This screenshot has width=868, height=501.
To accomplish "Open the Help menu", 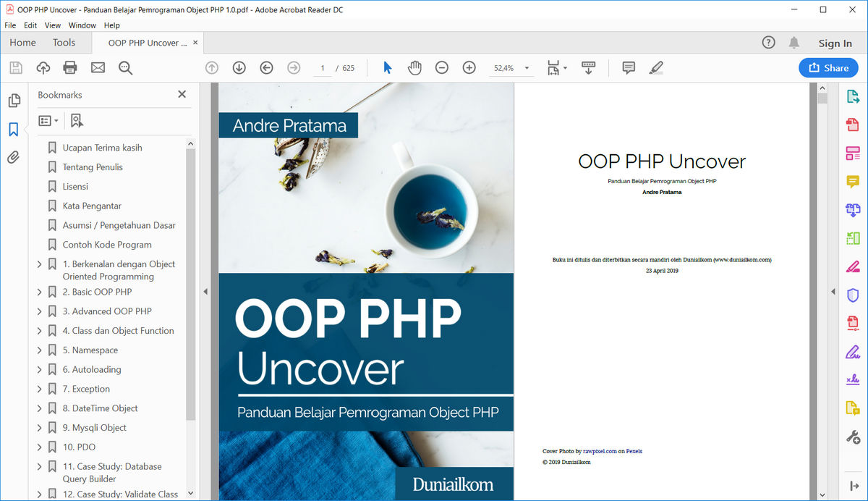I will tap(112, 25).
